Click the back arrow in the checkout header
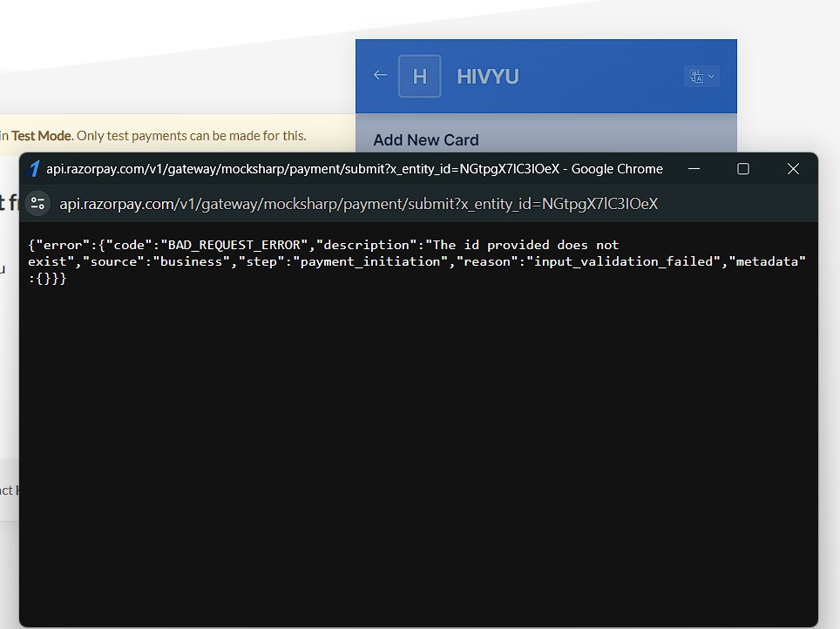This screenshot has height=629, width=840. [381, 76]
